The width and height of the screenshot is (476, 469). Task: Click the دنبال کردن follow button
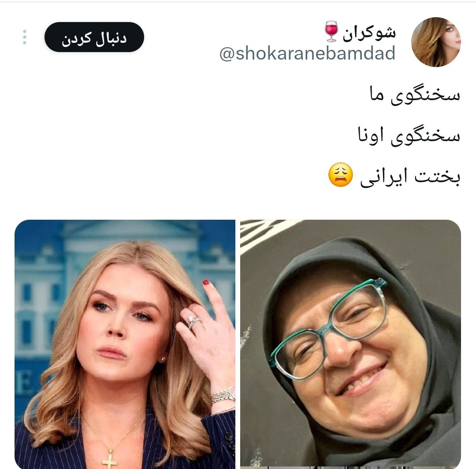point(94,37)
